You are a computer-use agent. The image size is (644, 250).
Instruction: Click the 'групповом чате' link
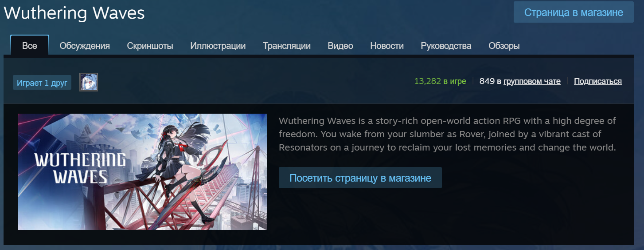tap(532, 81)
